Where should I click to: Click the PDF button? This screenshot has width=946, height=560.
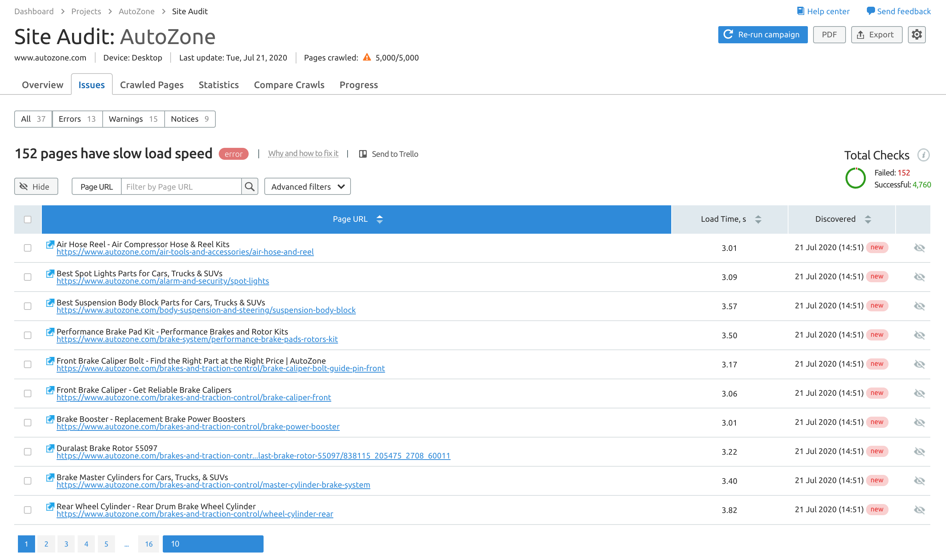click(x=829, y=35)
